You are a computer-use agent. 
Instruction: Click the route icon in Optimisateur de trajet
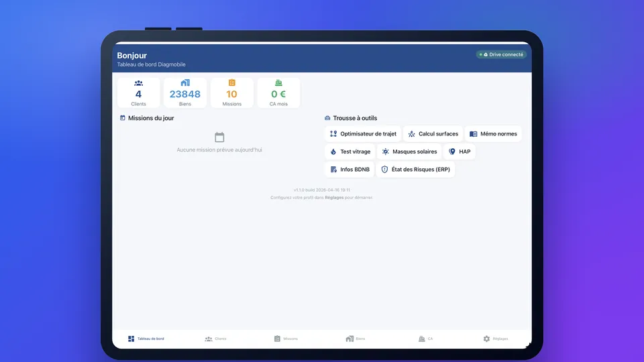333,134
